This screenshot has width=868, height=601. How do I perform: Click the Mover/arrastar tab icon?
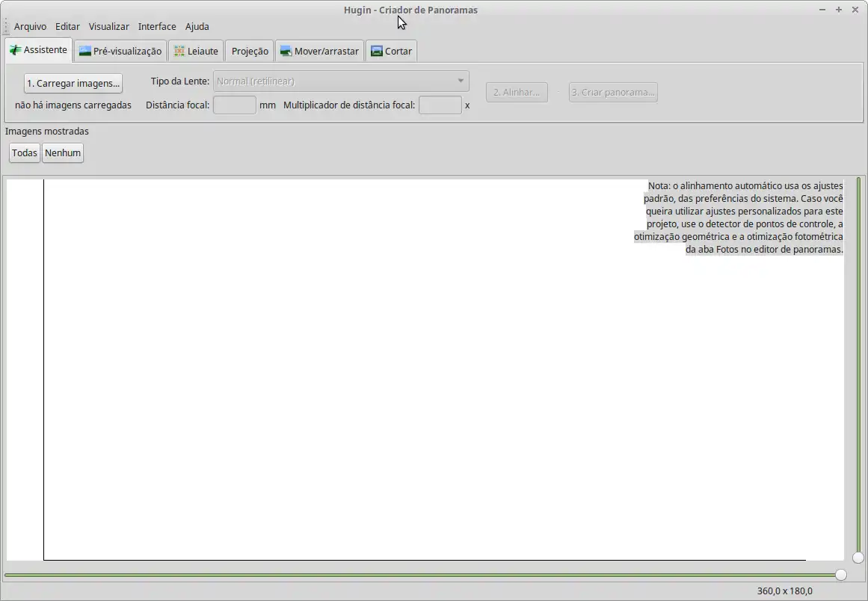point(286,52)
